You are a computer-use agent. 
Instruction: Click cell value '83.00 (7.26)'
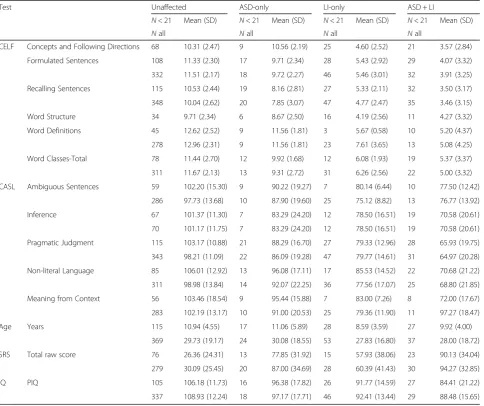coord(373,299)
